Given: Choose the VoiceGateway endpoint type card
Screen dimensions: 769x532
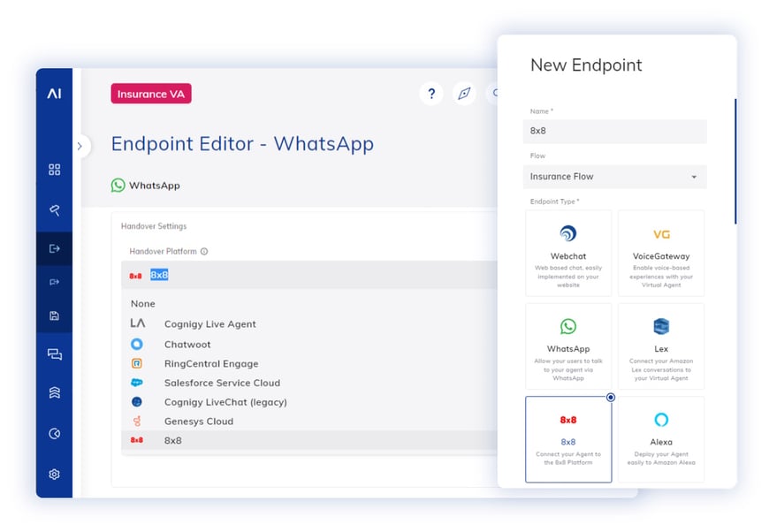Looking at the screenshot, I should [x=661, y=253].
